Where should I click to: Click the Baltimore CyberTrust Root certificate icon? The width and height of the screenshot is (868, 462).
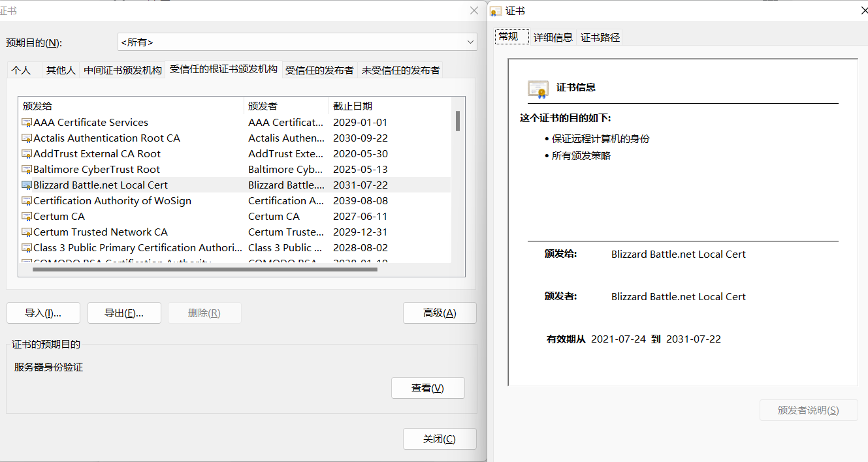(x=27, y=170)
